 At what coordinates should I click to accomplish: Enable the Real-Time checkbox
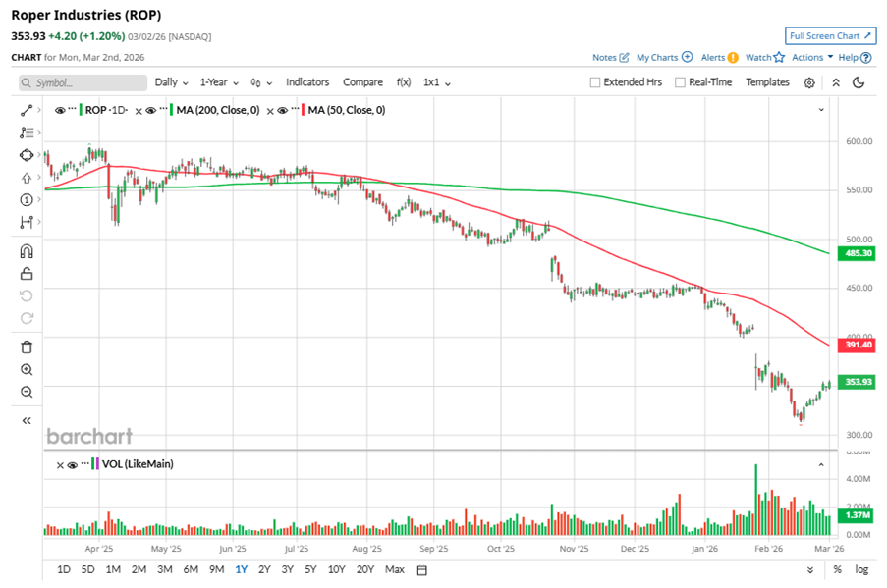tap(680, 82)
